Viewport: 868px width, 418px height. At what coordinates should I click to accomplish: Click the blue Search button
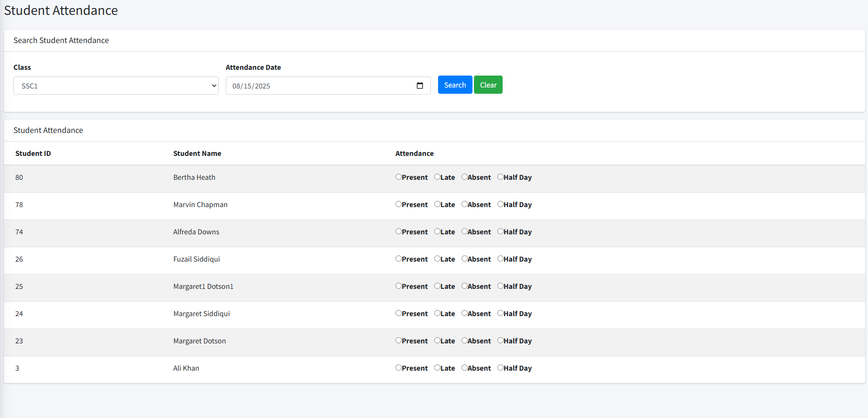pyautogui.click(x=455, y=85)
